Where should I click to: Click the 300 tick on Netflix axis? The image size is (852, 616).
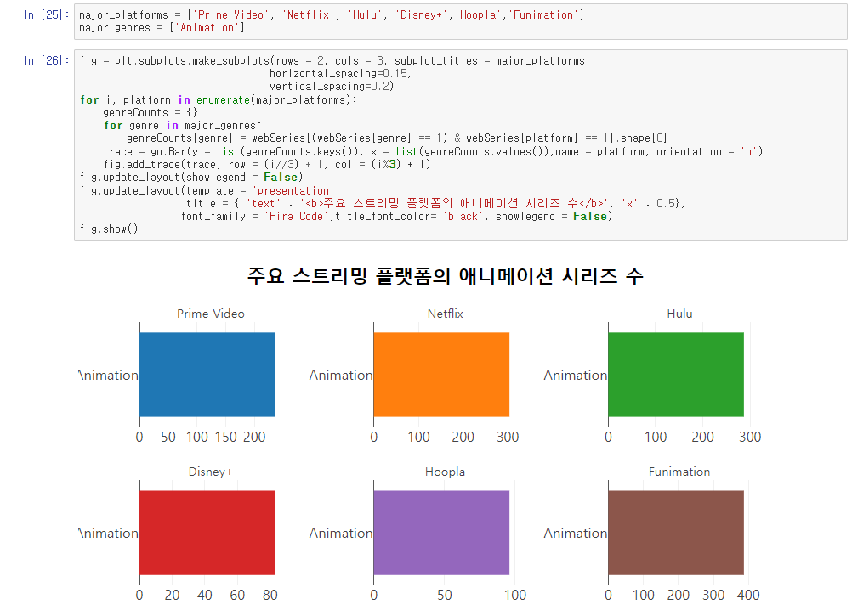[508, 437]
